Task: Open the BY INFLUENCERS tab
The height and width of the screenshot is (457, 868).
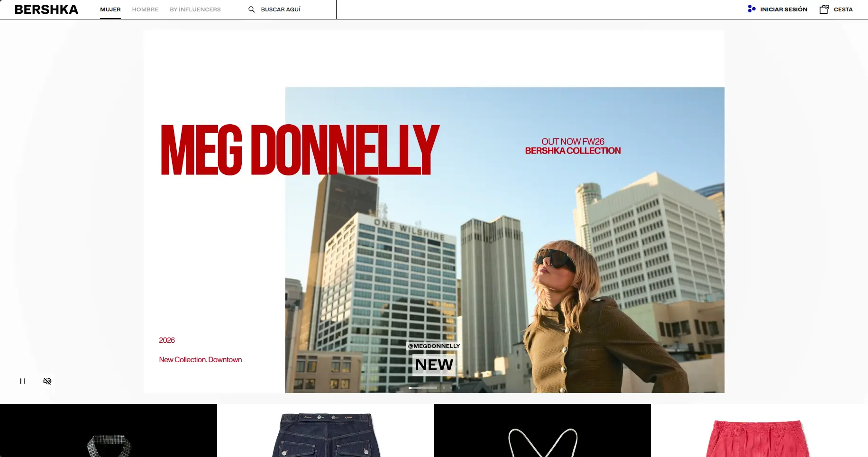Action: click(195, 9)
